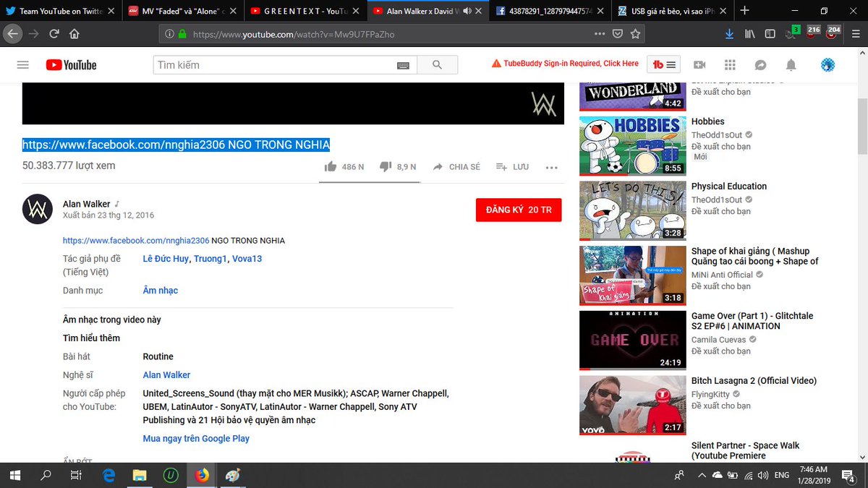Viewport: 868px width, 488px height.
Task: Click TubeBuddy Sign-in Required link
Action: tap(565, 64)
